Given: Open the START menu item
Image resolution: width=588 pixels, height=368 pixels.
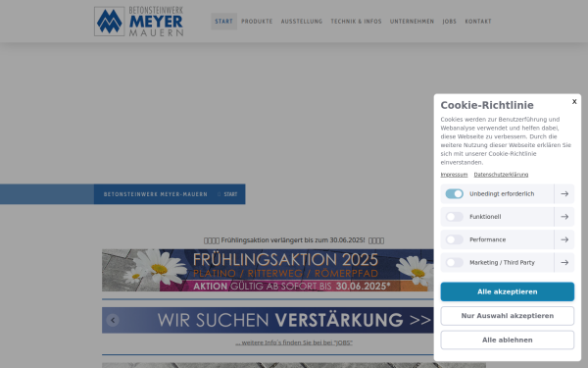Looking at the screenshot, I should tap(223, 22).
